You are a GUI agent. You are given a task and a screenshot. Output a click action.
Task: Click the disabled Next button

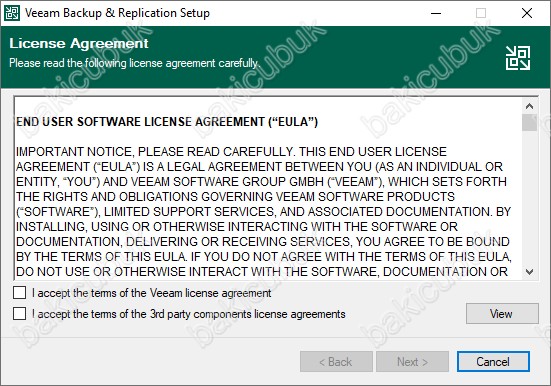point(412,361)
